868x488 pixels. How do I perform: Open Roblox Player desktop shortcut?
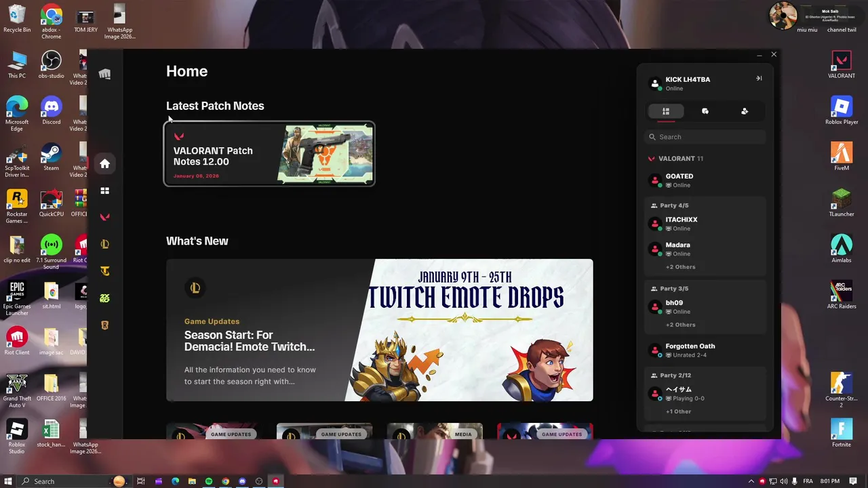(842, 111)
